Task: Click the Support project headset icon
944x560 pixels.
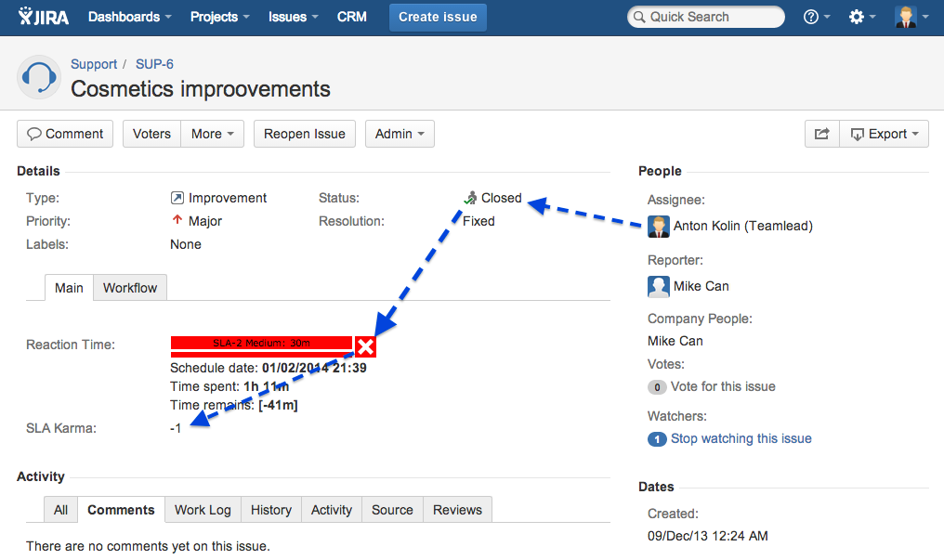Action: coord(39,77)
